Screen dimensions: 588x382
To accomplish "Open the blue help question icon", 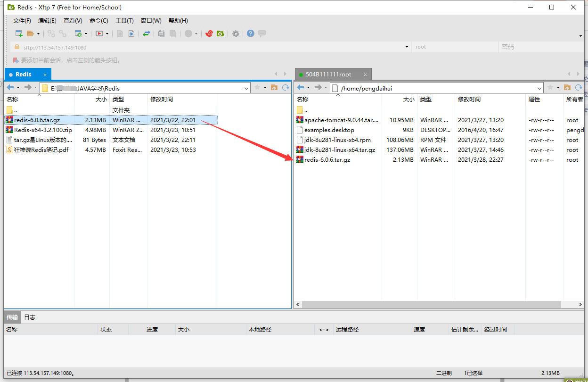I will click(x=251, y=33).
